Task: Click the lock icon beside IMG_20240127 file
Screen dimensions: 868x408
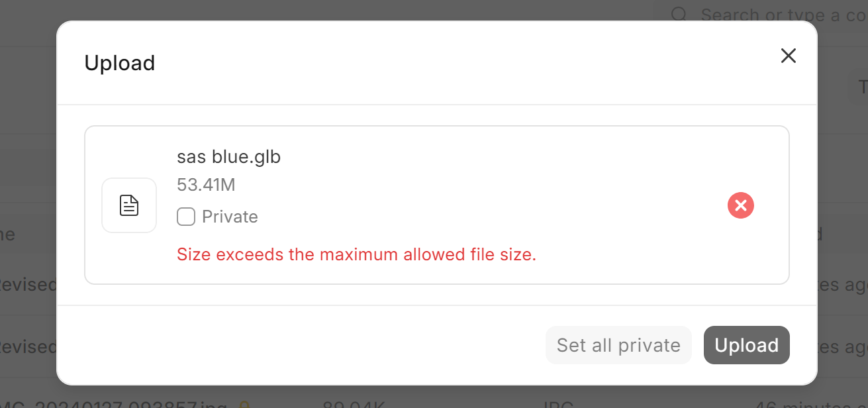Action: (244, 404)
